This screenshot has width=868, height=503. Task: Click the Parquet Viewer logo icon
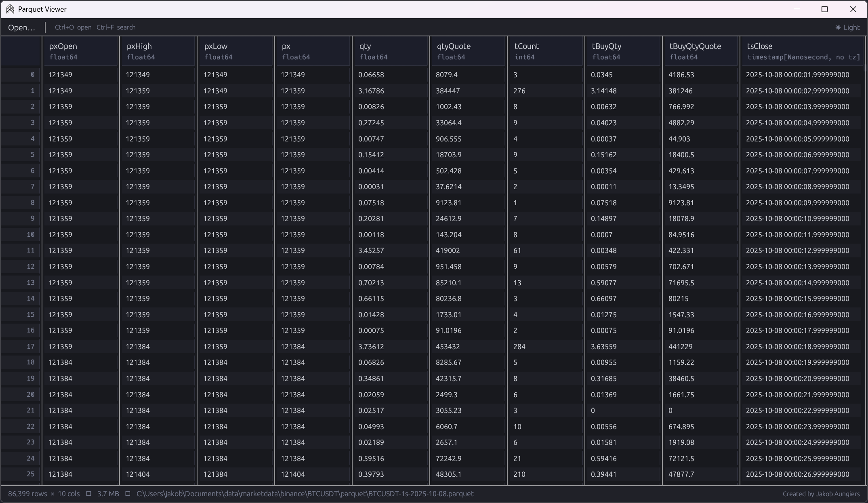[10, 8]
